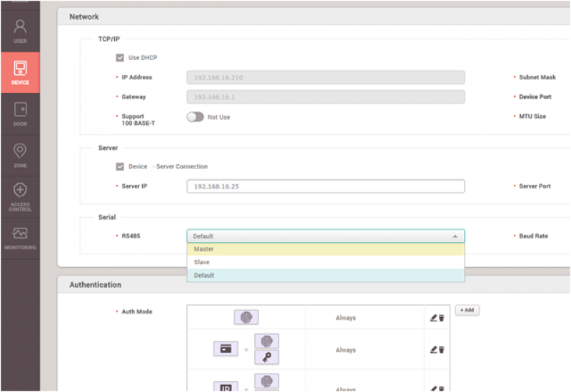The height and width of the screenshot is (392, 571).
Task: Click the fingerprint icon in first auth row
Action: coord(246,318)
